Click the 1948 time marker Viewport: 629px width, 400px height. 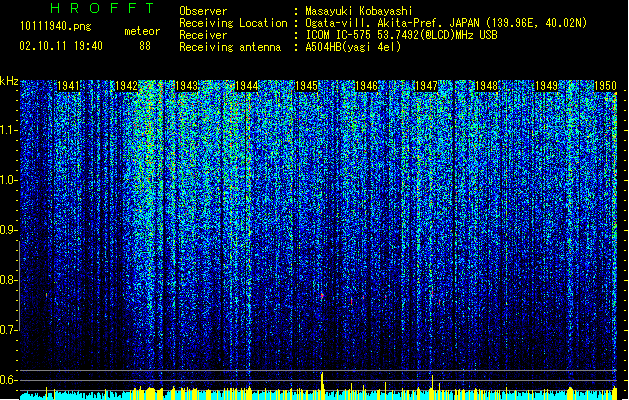coord(486,86)
